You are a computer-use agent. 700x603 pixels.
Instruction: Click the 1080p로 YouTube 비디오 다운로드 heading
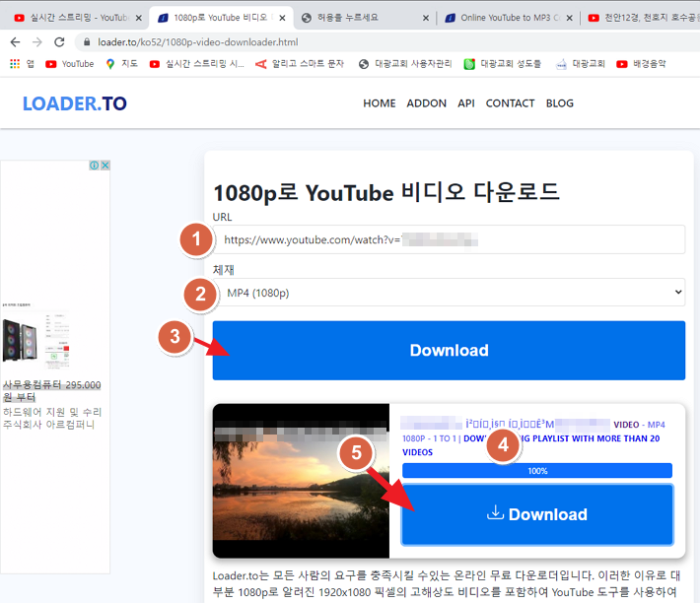click(386, 193)
